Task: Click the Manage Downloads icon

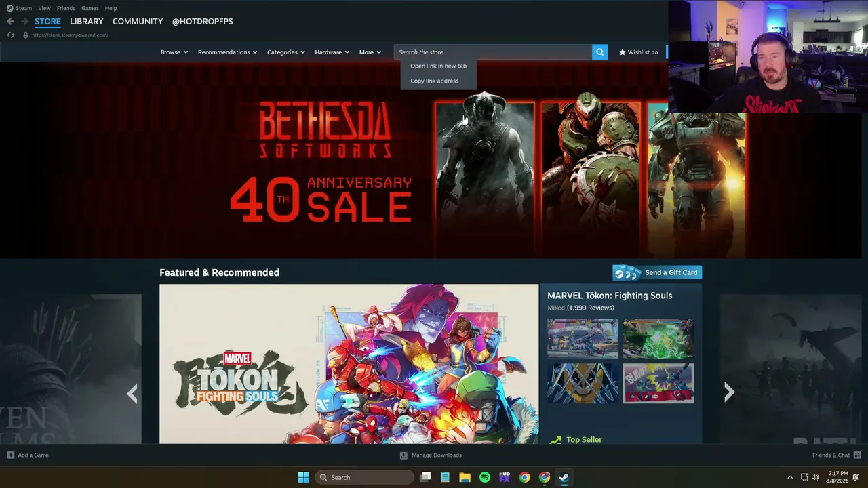Action: click(403, 455)
